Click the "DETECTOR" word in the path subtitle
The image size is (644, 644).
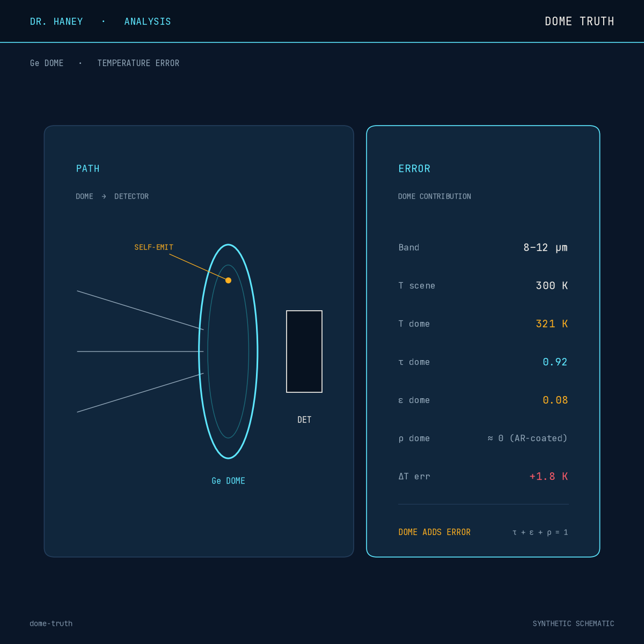(x=131, y=196)
